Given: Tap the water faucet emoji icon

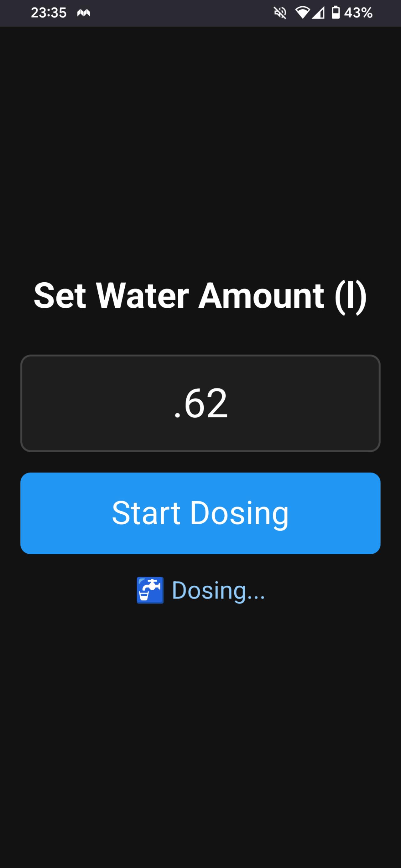Looking at the screenshot, I should (x=150, y=590).
